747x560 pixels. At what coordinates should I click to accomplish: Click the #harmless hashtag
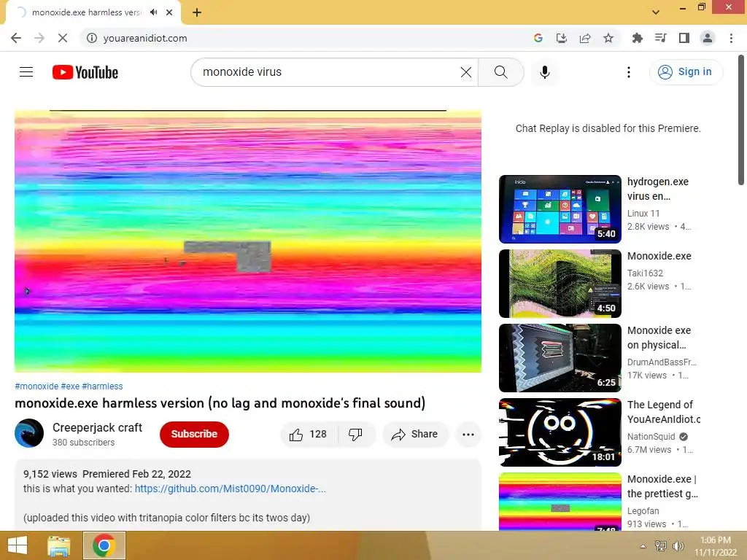(x=102, y=386)
